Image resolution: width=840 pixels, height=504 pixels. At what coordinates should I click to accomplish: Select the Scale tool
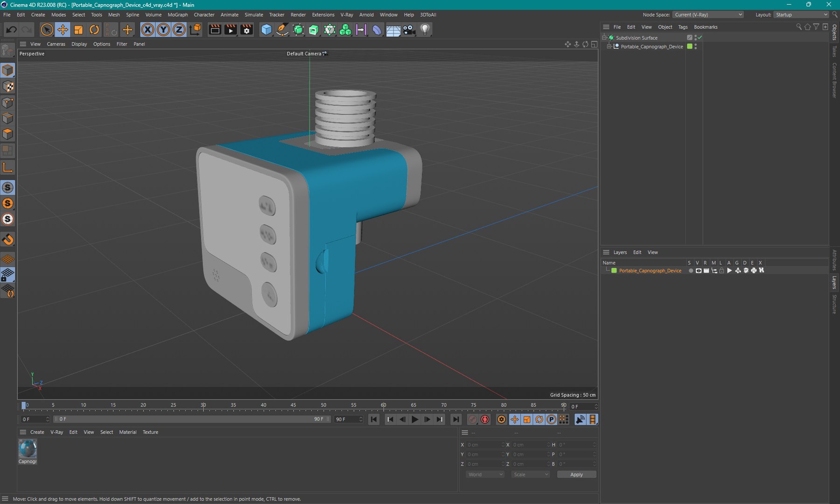[78, 30]
